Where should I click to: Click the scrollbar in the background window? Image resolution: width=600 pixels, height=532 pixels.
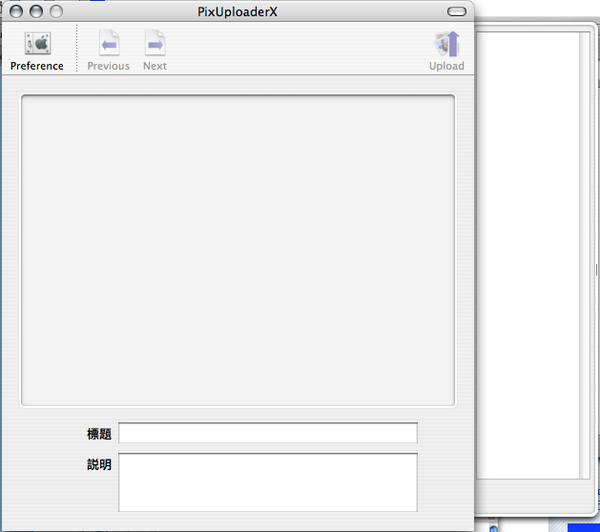[x=585, y=255]
